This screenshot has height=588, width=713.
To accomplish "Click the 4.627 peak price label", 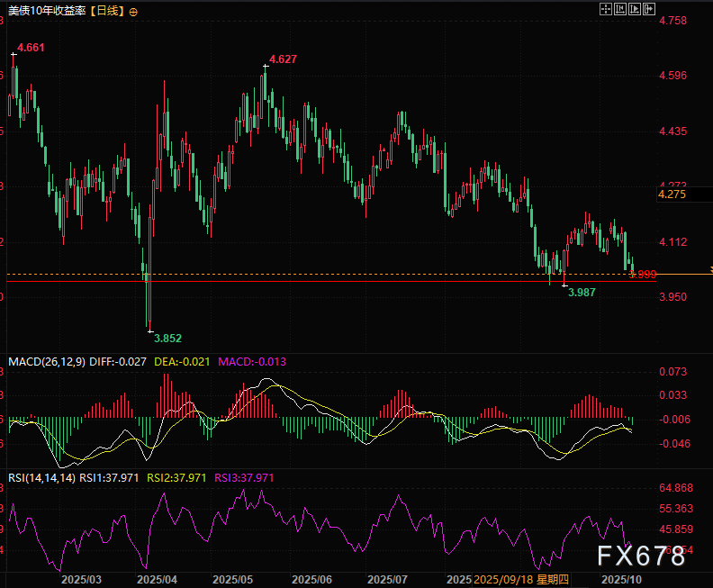I will point(283,59).
